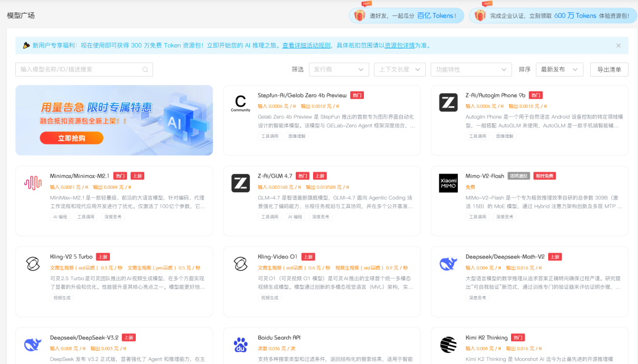Focus the model name search field

point(84,70)
